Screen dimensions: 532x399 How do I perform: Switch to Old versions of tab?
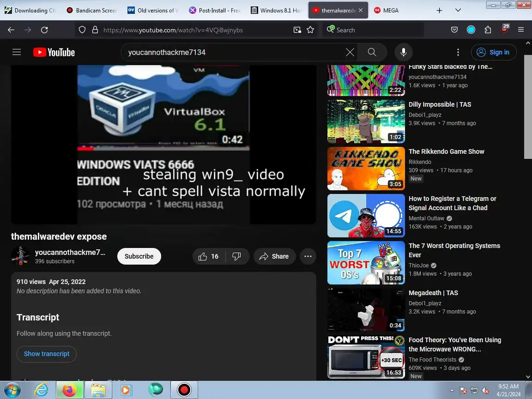(153, 10)
